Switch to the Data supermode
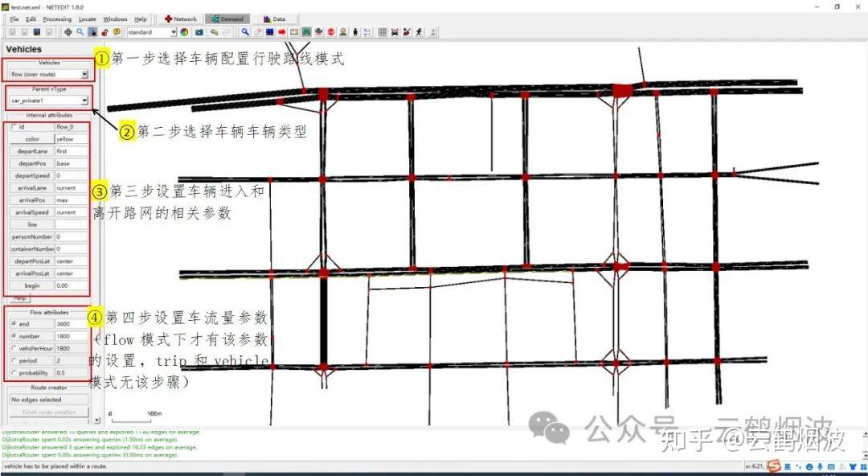This screenshot has height=476, width=868. pyautogui.click(x=275, y=18)
